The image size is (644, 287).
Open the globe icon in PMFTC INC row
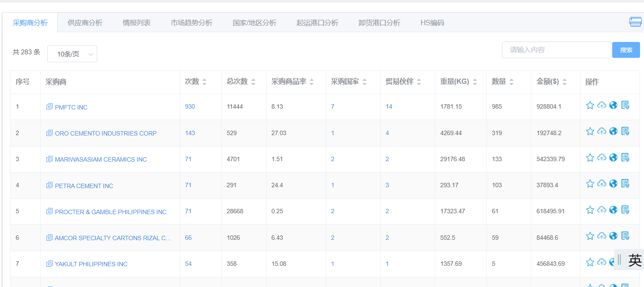click(x=613, y=105)
